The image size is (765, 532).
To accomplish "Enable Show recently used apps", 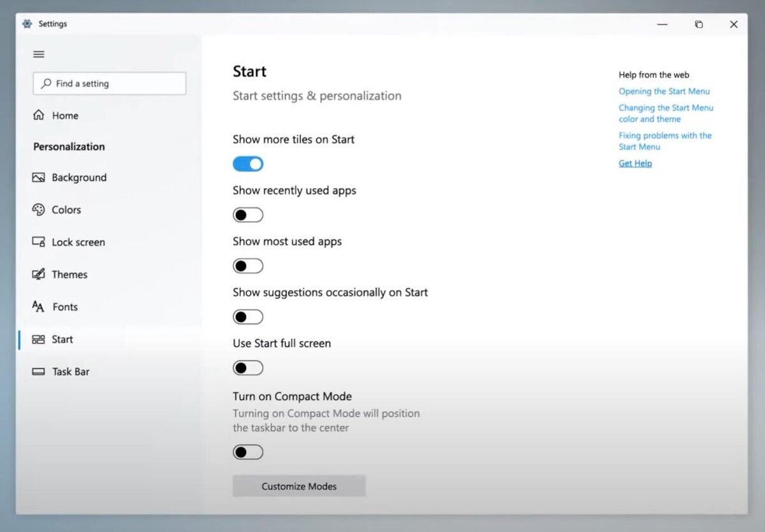I will click(248, 215).
